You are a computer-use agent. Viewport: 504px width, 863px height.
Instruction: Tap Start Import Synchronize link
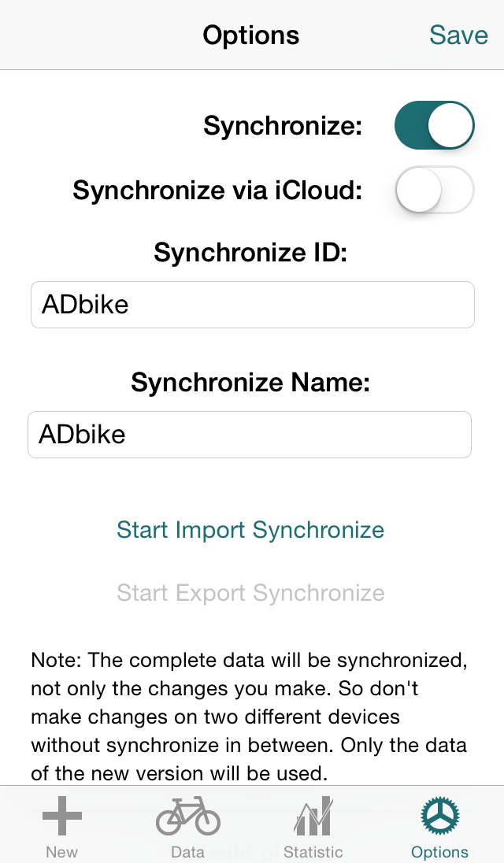coord(250,530)
